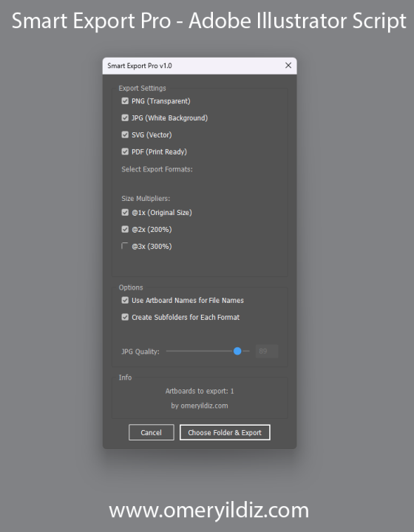Click the Cancel button
This screenshot has height=532, width=414.
point(152,432)
